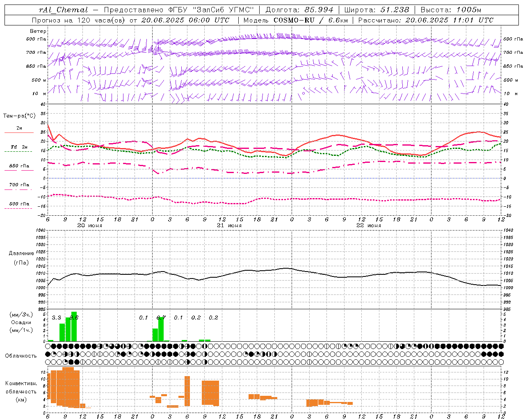Click the '10 м' wind level label on right axis
This screenshot has width=525, height=420.
coord(510,94)
